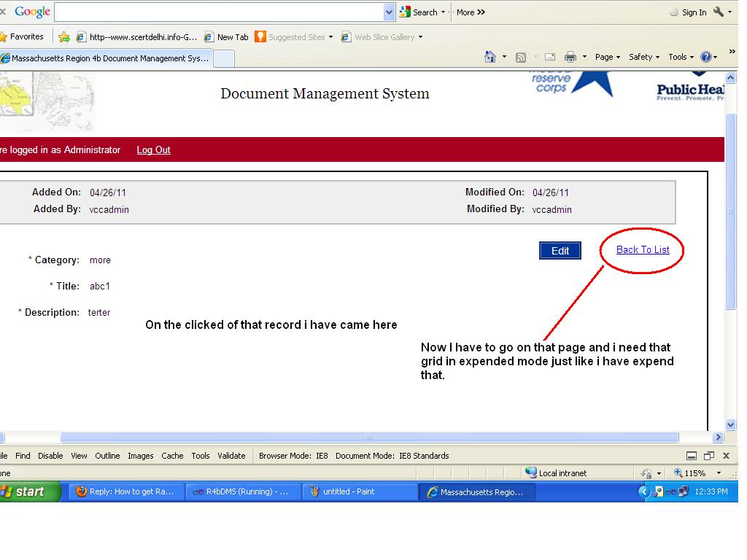
Task: Click the Medical Reserve Corps logo
Action: [571, 83]
